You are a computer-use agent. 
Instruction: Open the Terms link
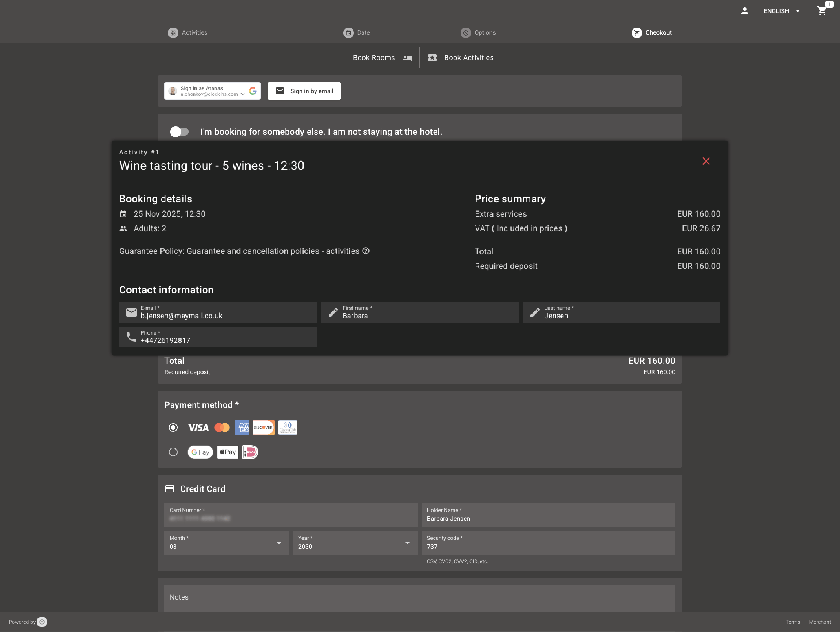click(x=793, y=622)
